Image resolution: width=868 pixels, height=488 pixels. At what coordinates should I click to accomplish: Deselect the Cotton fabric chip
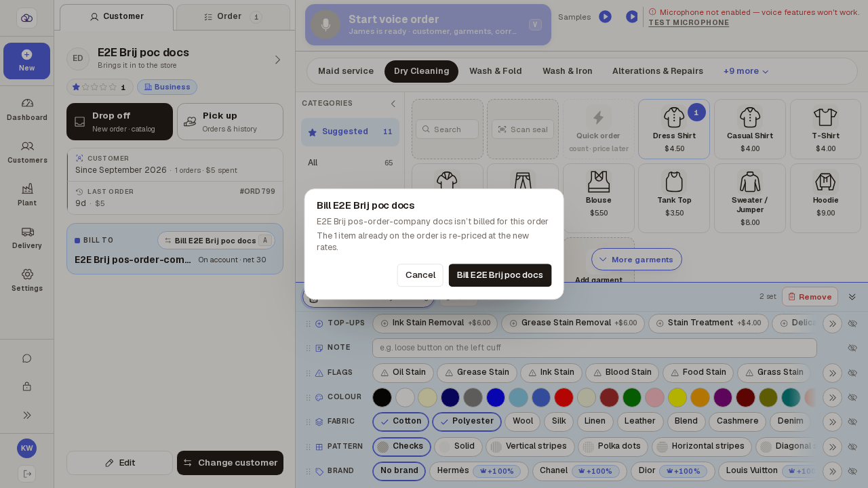tap(401, 422)
